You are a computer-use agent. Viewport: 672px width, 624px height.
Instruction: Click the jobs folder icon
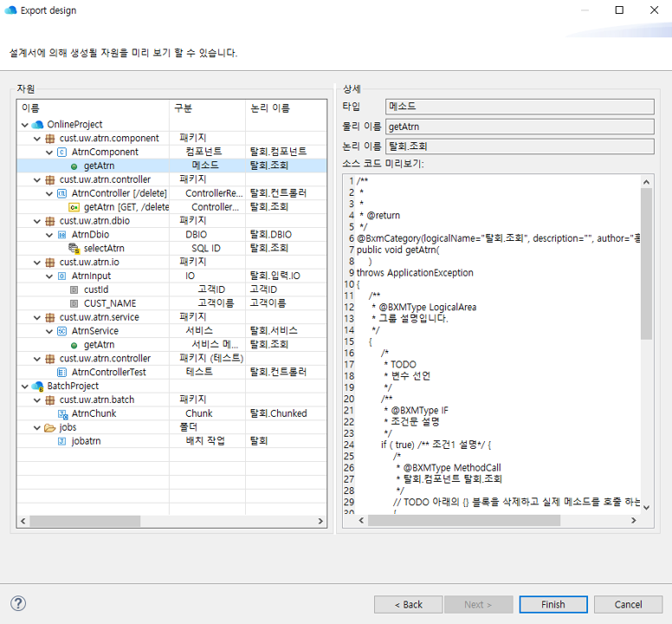[x=49, y=427]
